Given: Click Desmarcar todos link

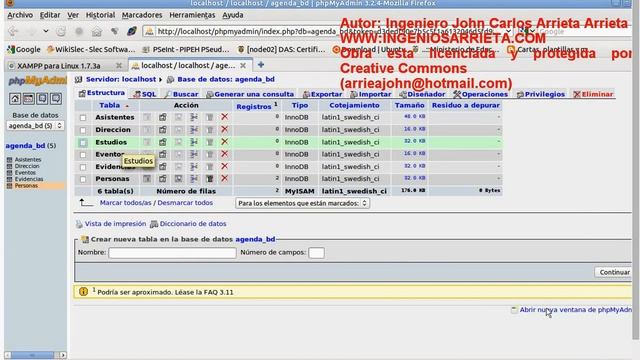Looking at the screenshot, I should [x=185, y=202].
